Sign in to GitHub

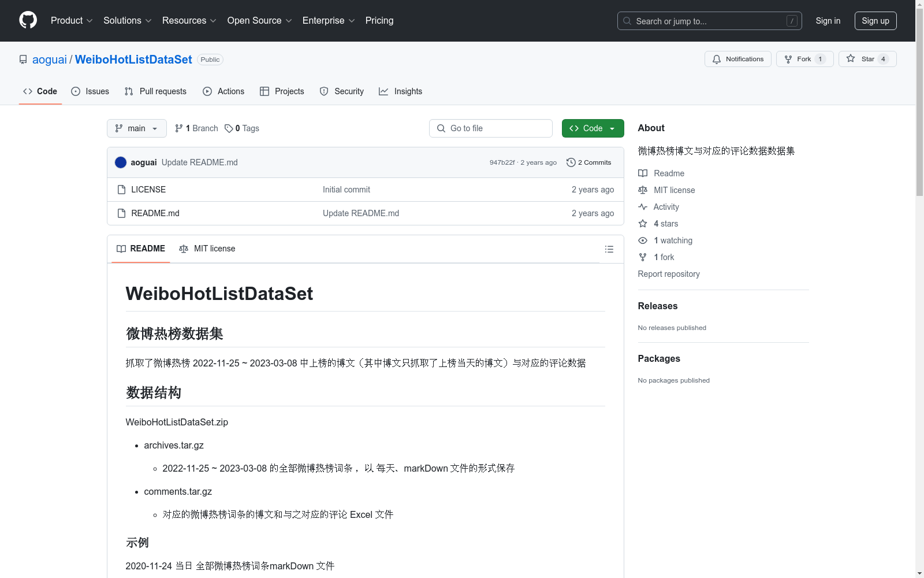point(828,21)
